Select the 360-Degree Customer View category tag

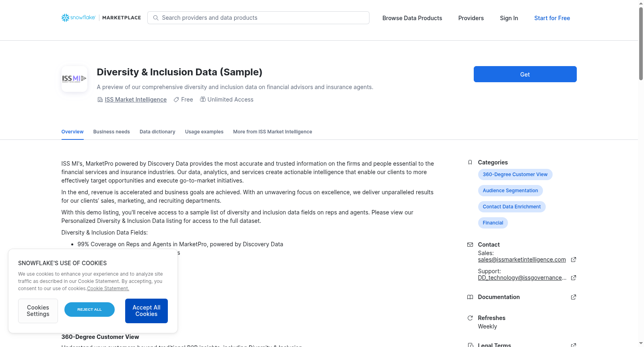click(x=515, y=175)
